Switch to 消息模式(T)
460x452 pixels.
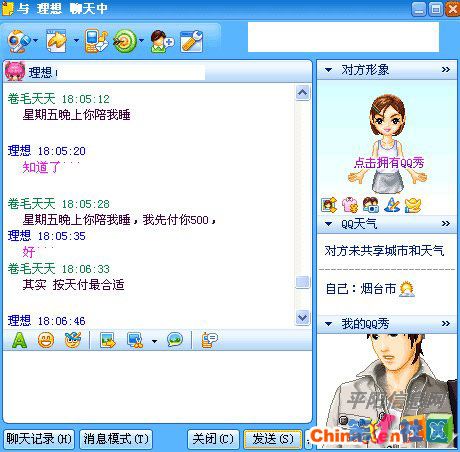click(x=116, y=439)
